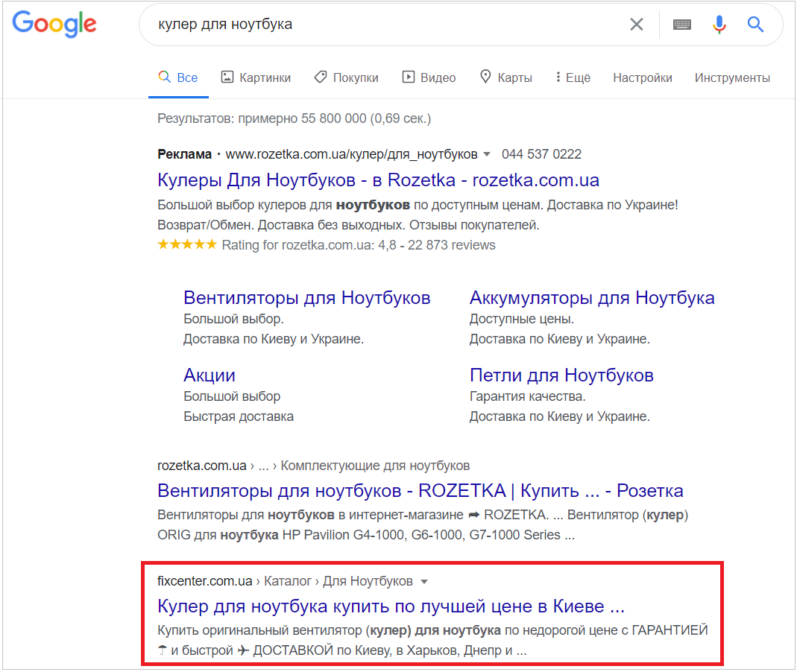Go to the Карты maps tab
Viewport: 797px width, 672px height.
click(505, 77)
